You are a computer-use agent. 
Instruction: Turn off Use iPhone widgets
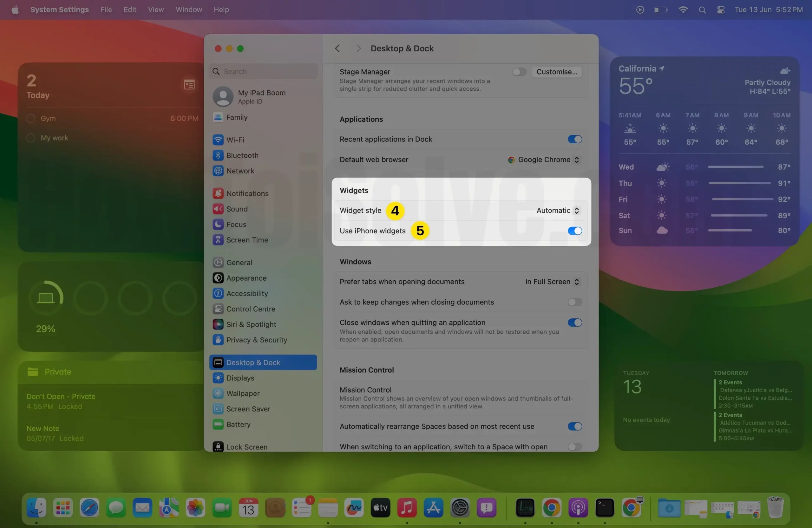[x=574, y=231]
